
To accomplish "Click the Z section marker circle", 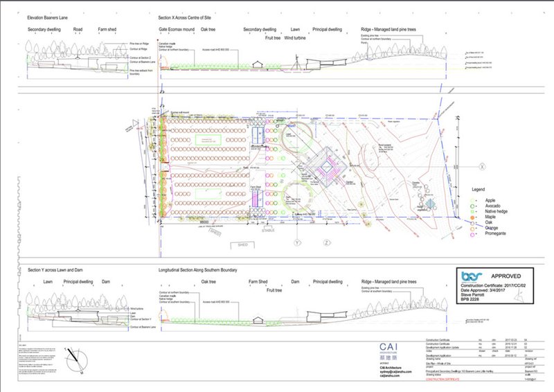I will click(326, 243).
